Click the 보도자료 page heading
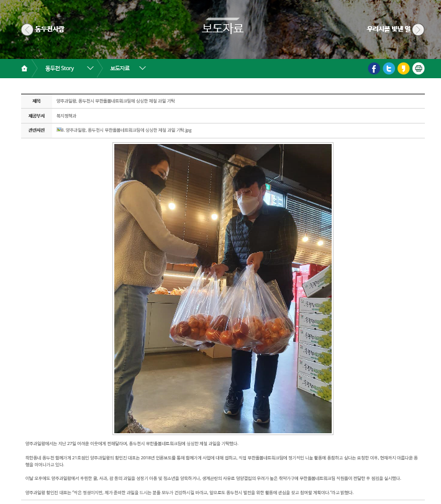 click(222, 28)
